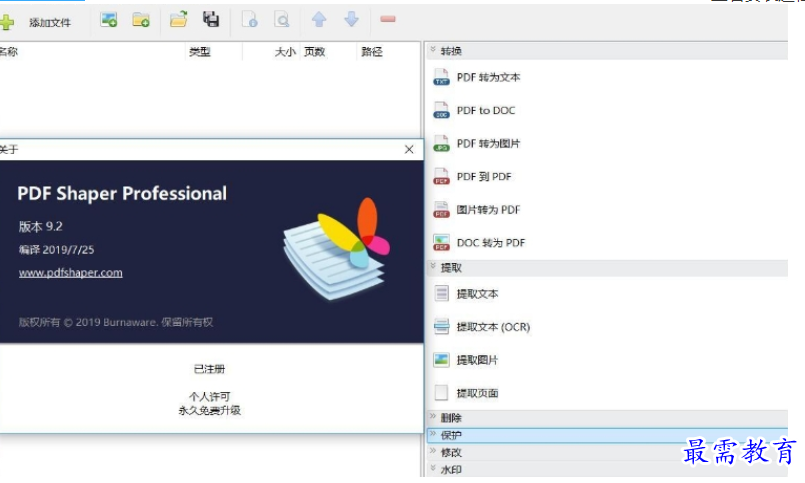
Task: Click the 编译 2019/7/25 build date text
Action: point(56,250)
